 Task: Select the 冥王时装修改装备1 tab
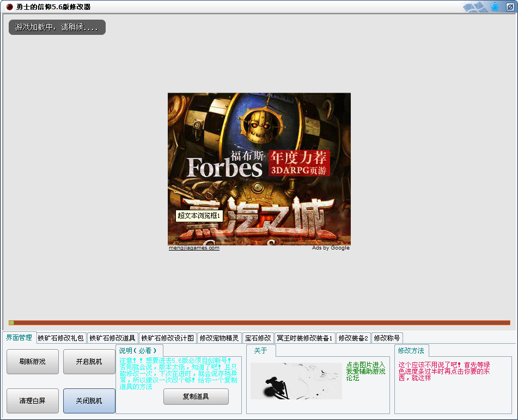[304, 338]
